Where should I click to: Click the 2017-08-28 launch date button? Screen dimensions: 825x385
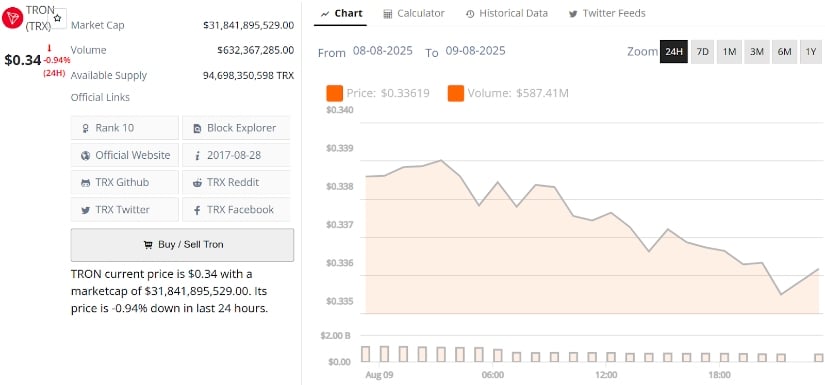tap(236, 155)
